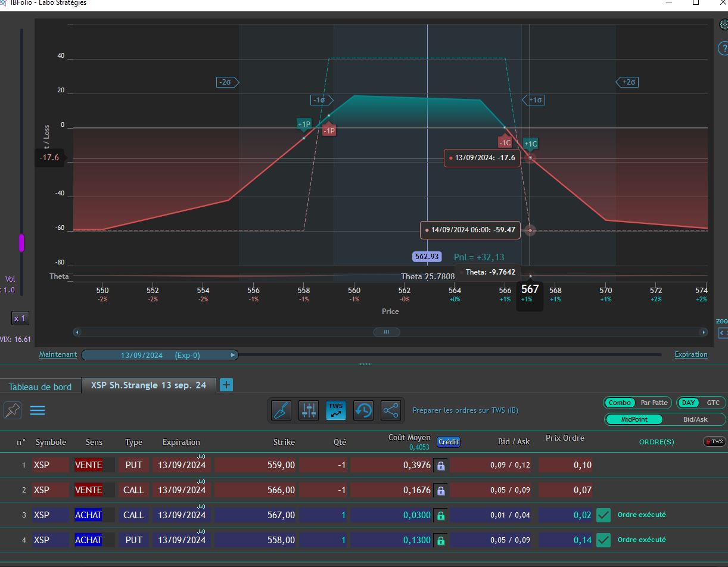Toggle the checkbox on 567 call order
728x567 pixels.
(603, 515)
